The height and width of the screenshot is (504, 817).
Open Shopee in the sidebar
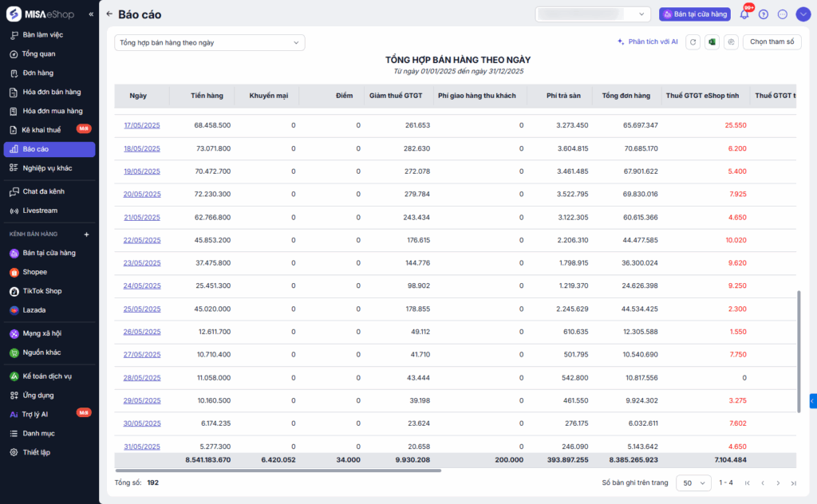click(x=35, y=272)
